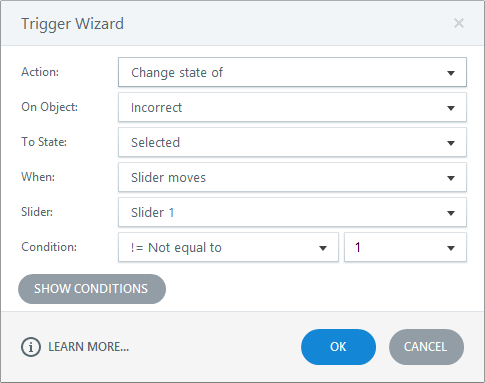Open the 'Slider moves' event combo box
485x383 pixels.
pos(292,177)
